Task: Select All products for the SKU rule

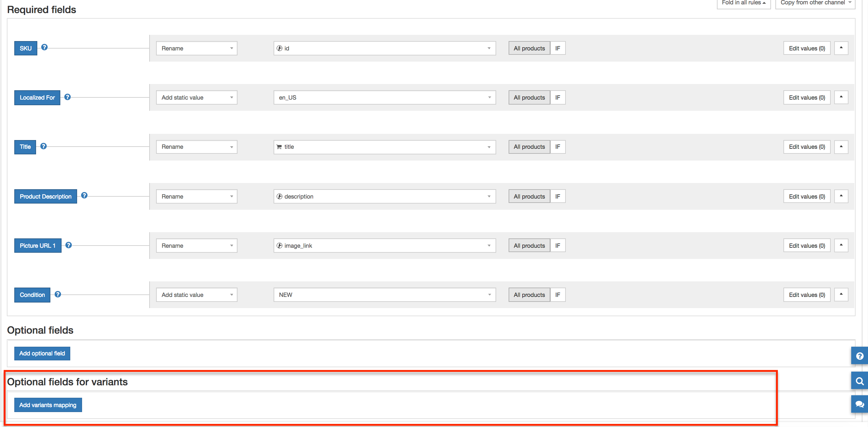Action: [529, 48]
